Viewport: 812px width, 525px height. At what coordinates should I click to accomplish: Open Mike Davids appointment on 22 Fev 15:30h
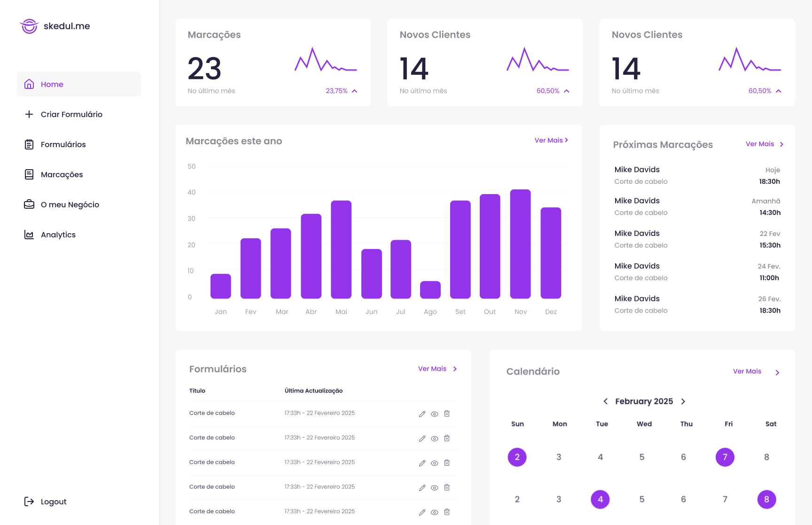(x=697, y=239)
